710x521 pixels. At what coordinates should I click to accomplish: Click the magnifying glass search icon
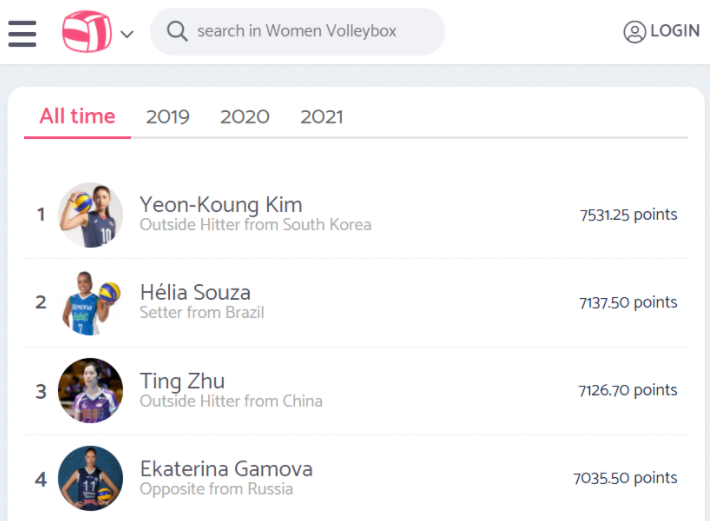coord(177,32)
